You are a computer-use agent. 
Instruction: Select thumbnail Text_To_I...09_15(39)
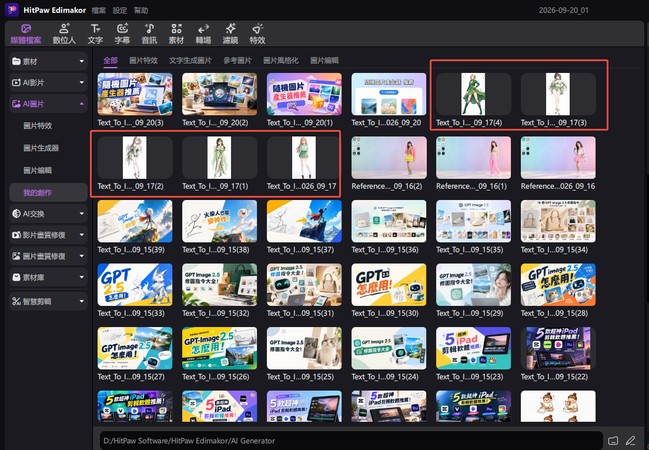(x=135, y=221)
